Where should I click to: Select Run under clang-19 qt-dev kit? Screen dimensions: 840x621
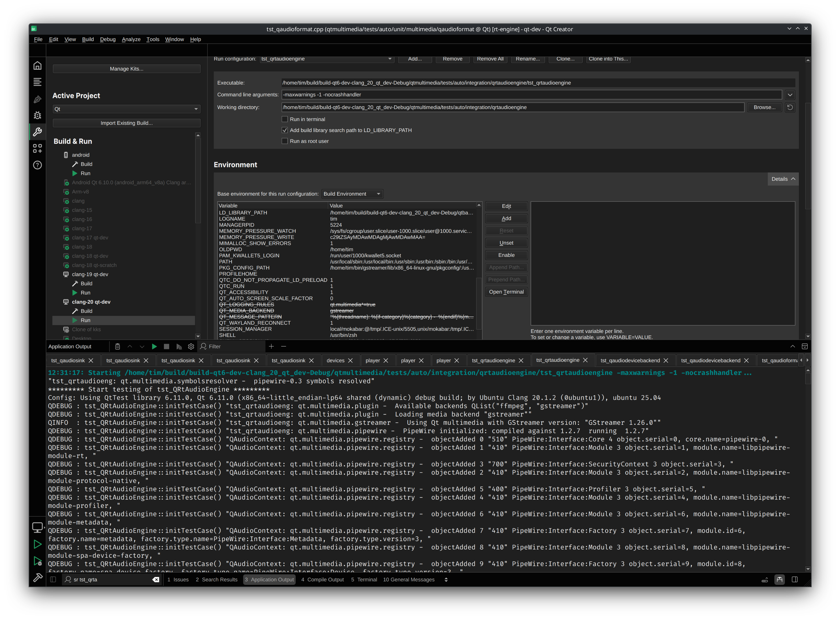point(85,293)
